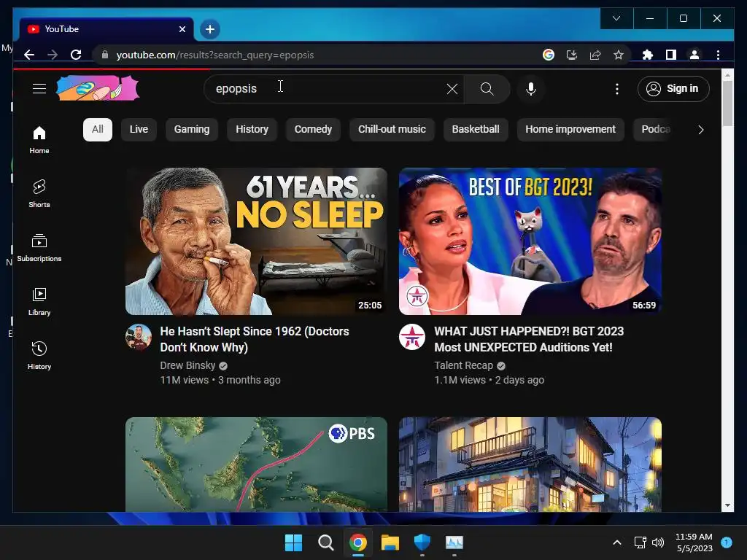Reload the page in Chrome

click(76, 55)
